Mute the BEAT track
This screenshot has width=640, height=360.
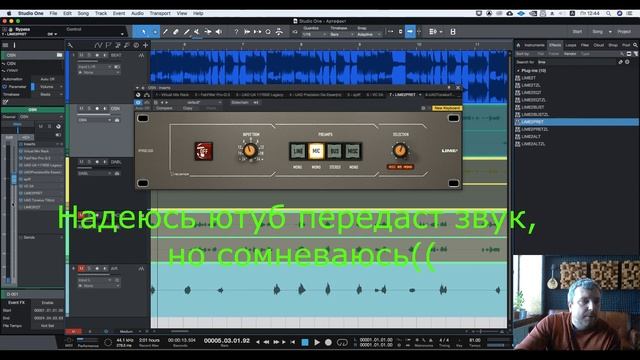click(x=81, y=55)
